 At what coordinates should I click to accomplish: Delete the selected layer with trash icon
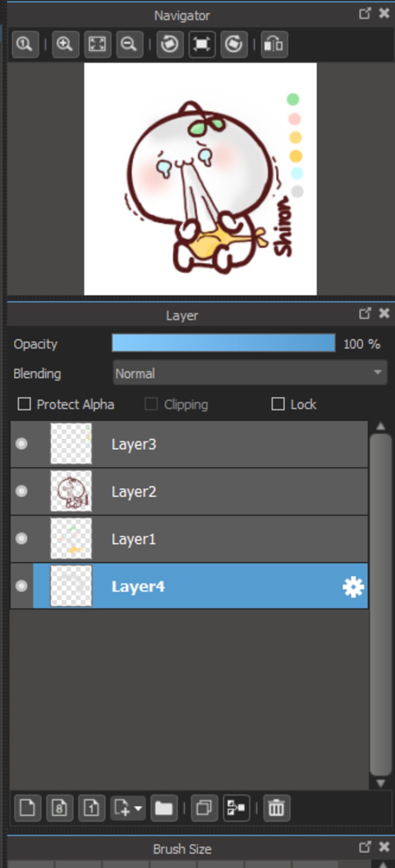[277, 808]
